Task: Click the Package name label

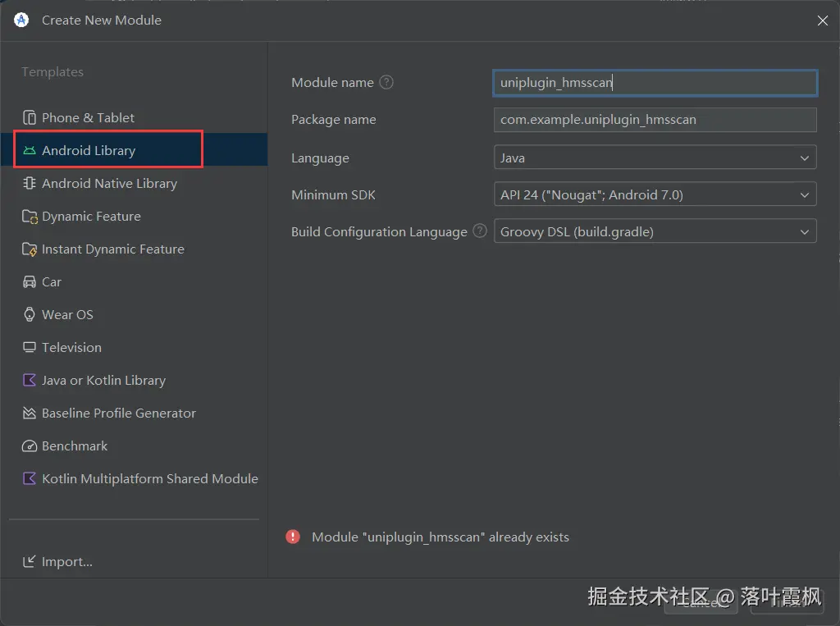Action: pos(333,120)
